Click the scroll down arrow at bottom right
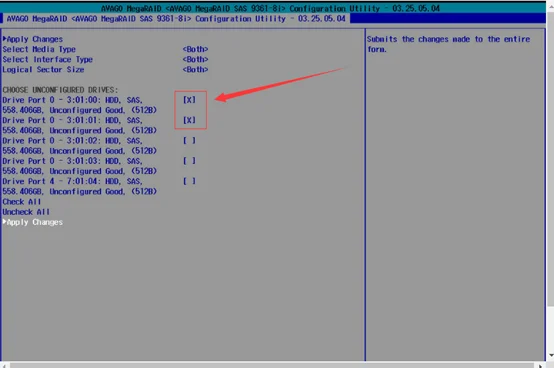Image resolution: width=554 pixels, height=368 pixels. [x=551, y=355]
